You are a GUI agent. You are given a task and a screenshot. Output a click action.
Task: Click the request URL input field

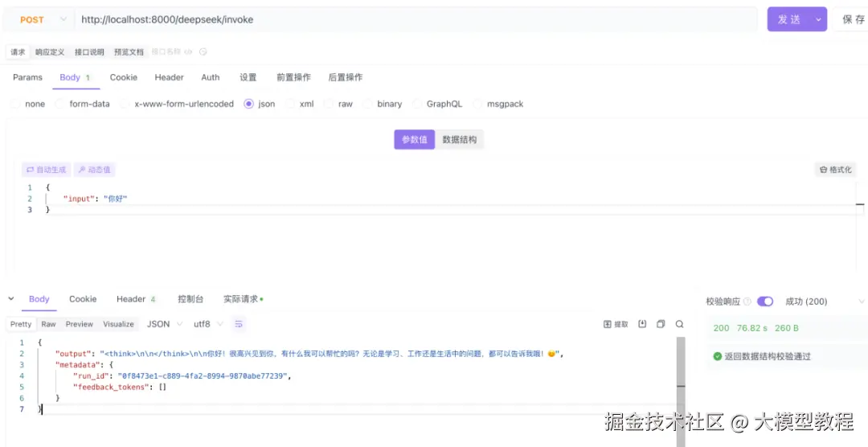pos(416,19)
